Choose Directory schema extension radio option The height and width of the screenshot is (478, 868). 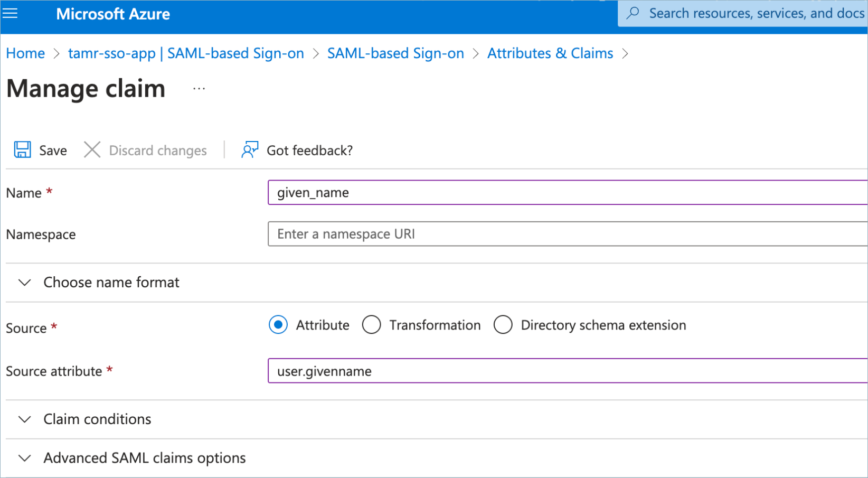tap(503, 325)
